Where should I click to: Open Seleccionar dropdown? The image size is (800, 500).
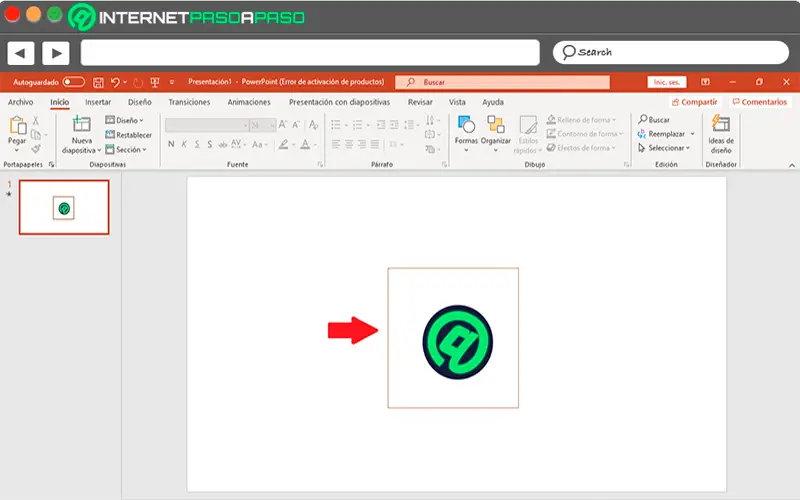(x=664, y=148)
